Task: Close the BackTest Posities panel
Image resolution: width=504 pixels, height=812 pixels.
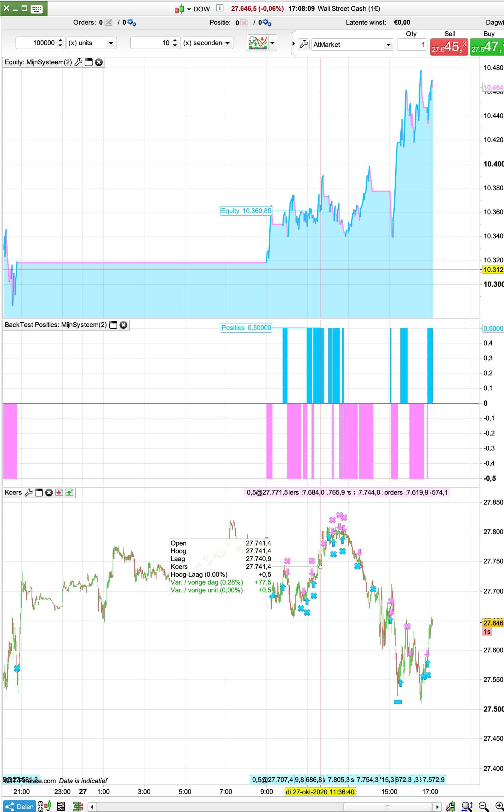Action: pos(123,325)
